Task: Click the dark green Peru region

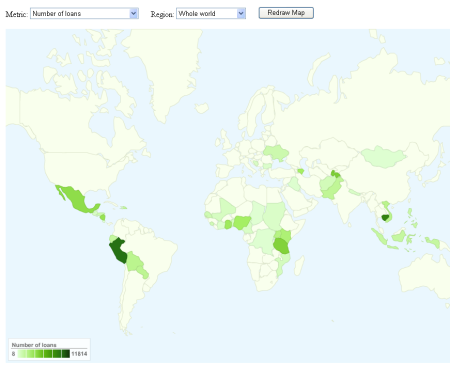Action: click(118, 251)
